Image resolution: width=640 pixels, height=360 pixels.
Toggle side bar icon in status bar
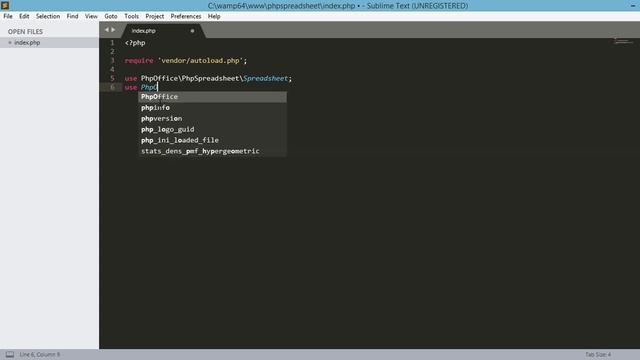10,355
